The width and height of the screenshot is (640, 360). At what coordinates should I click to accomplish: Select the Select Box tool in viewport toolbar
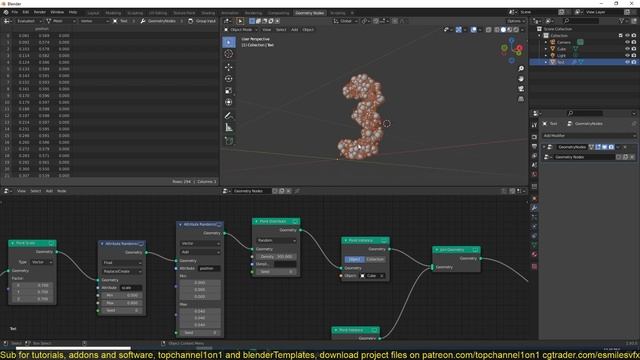[229, 42]
